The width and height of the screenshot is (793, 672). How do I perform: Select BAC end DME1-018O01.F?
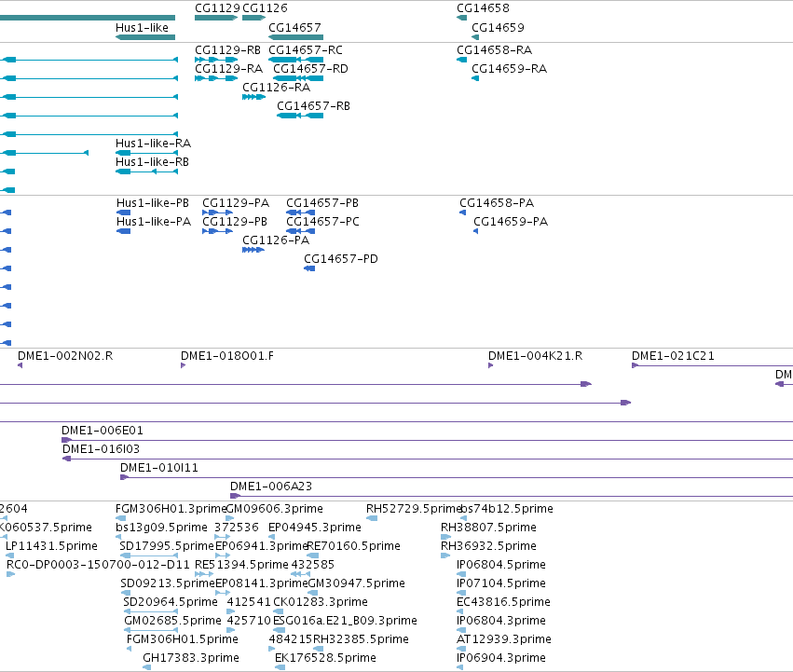[x=183, y=365]
